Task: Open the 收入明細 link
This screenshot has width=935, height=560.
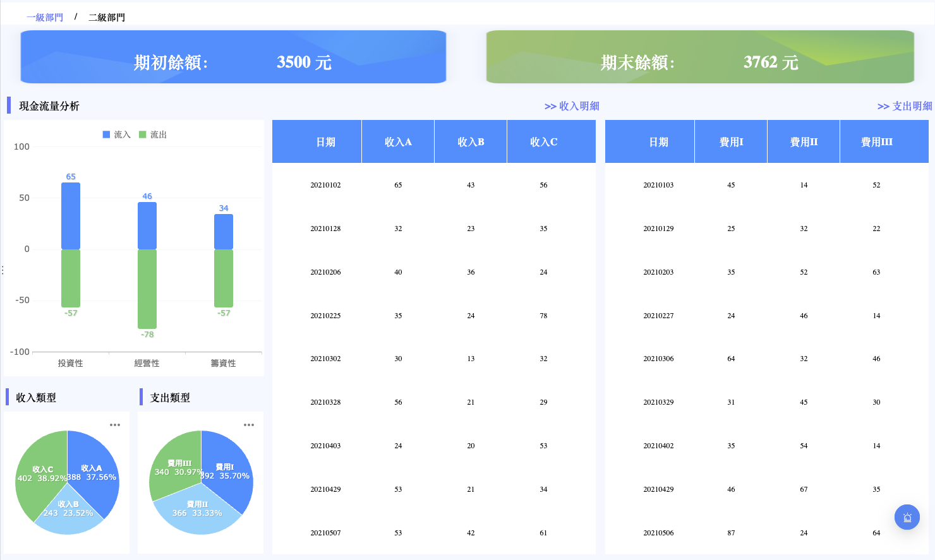Action: tap(572, 106)
